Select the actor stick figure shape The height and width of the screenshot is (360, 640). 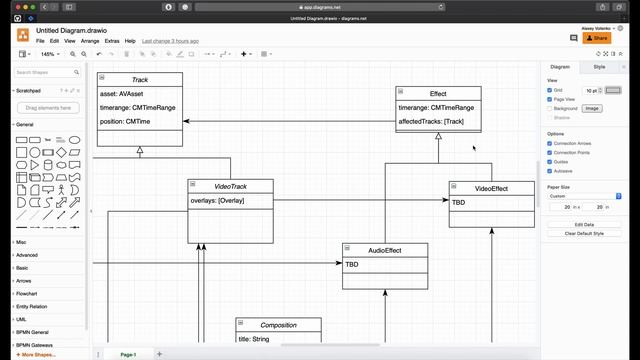point(61,190)
